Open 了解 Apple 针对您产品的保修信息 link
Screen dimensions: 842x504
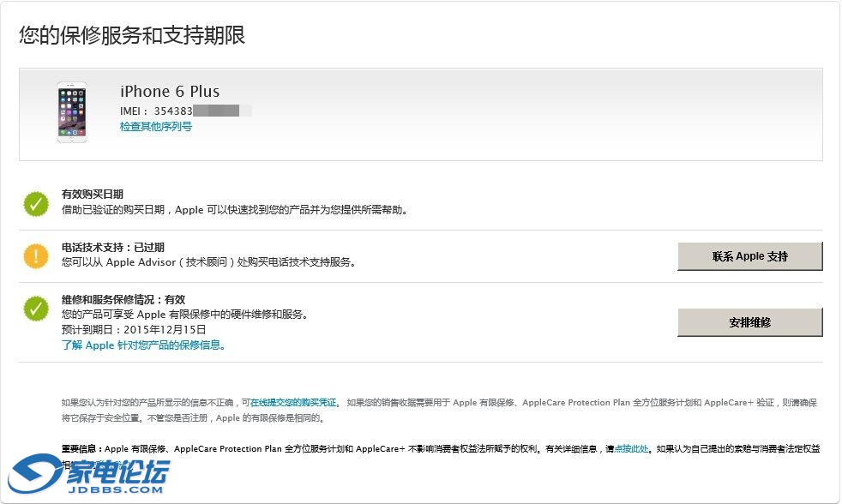pyautogui.click(x=143, y=345)
